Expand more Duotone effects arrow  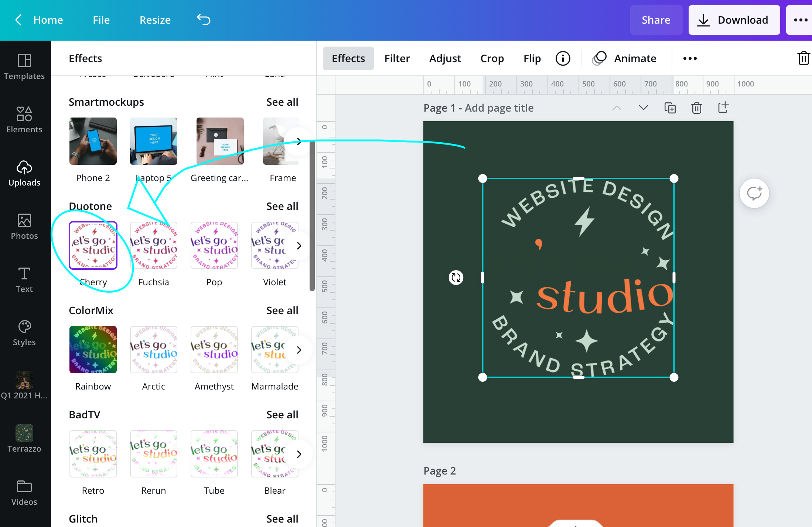[x=299, y=246]
